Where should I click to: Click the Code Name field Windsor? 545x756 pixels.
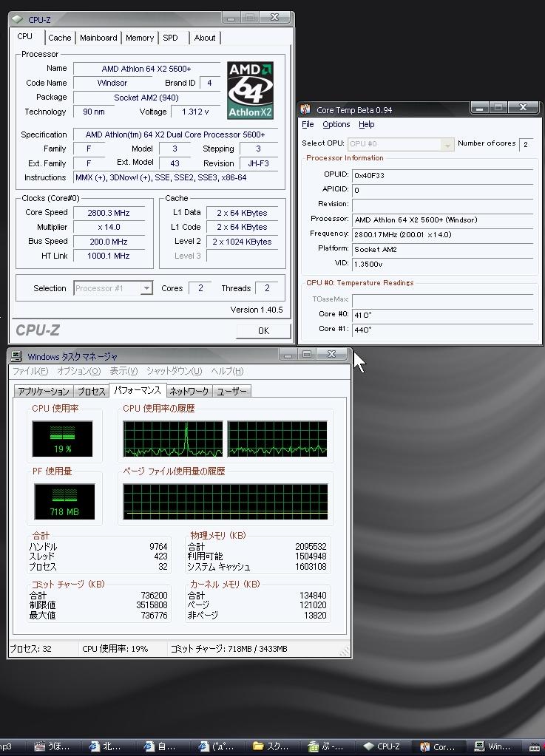[112, 83]
